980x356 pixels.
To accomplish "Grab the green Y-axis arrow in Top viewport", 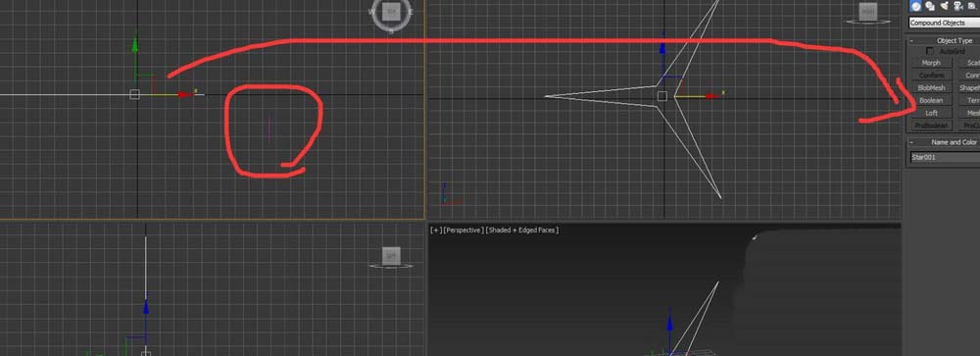I will coord(135,42).
